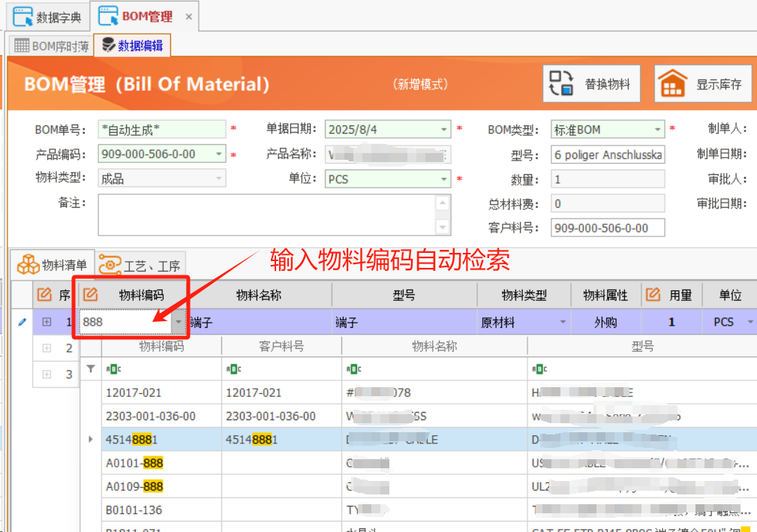
Task: Click the ABC filter icon under 客户料号
Action: click(x=233, y=369)
